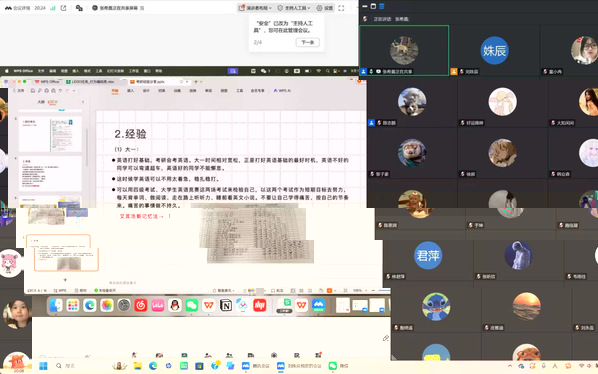Open zoom percentage 100% dropdown in WPS
This screenshot has width=598, height=374.
pos(359,291)
